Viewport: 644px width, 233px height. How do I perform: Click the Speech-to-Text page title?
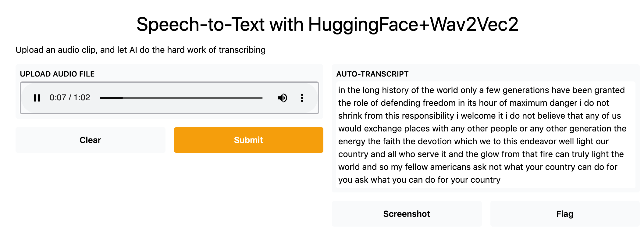coord(327,24)
